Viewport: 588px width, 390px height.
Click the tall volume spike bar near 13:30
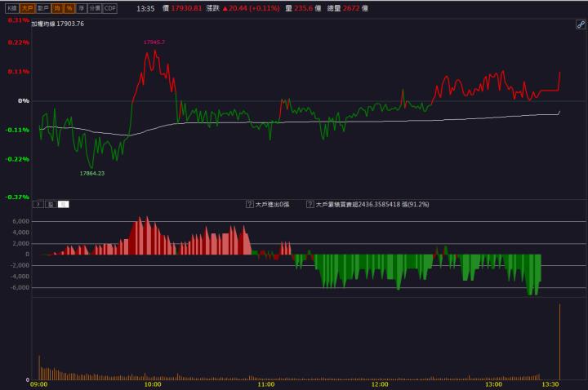(x=559, y=343)
